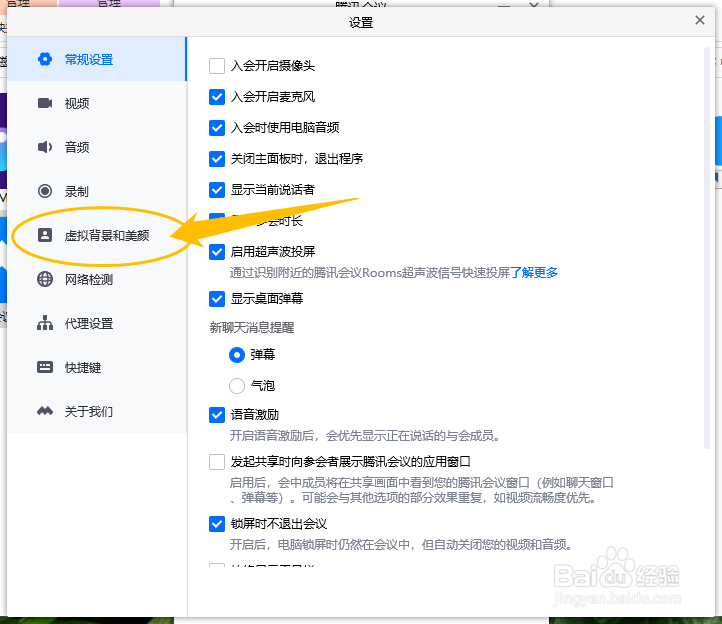
Task: Click the settings panel vertical scrollbar
Action: [x=707, y=248]
